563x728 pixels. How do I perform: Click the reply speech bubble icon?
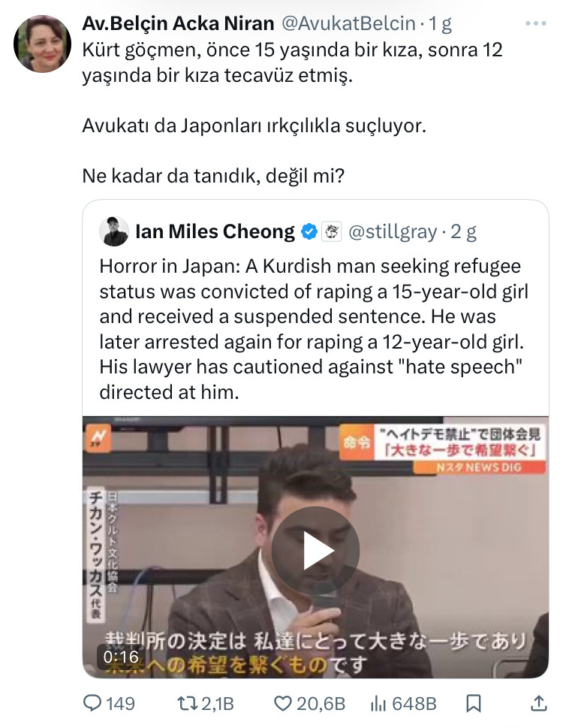92,703
